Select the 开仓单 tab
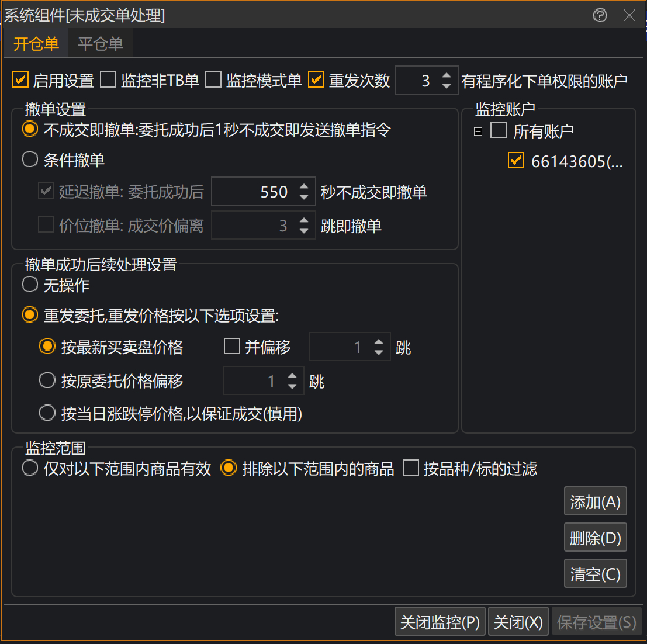647x644 pixels. 36,44
